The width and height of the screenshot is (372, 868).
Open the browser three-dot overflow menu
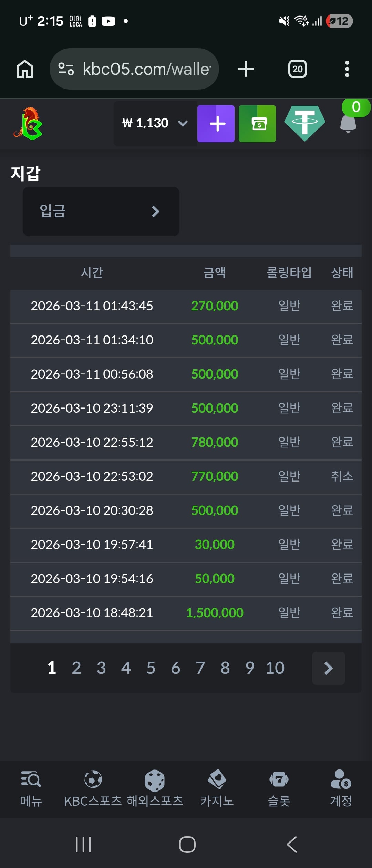(x=347, y=69)
